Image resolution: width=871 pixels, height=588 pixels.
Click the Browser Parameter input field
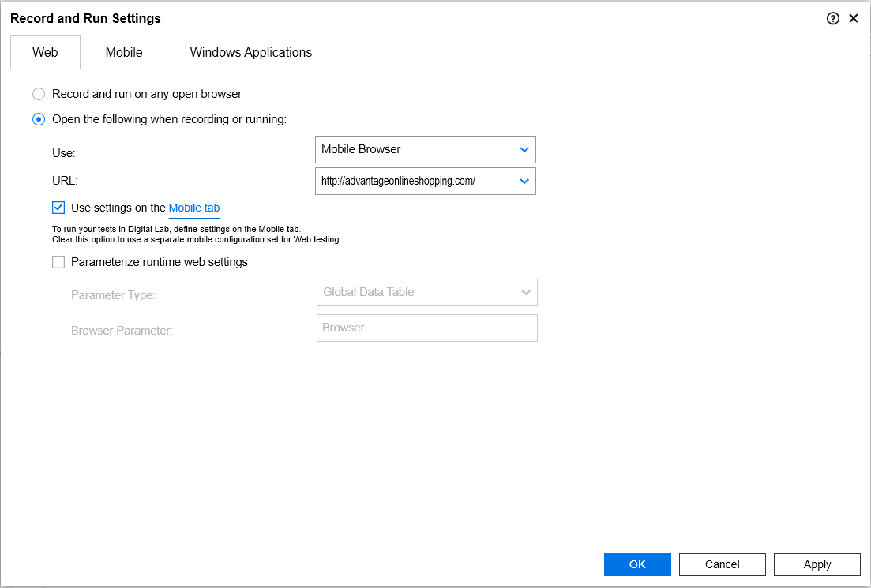(x=426, y=328)
